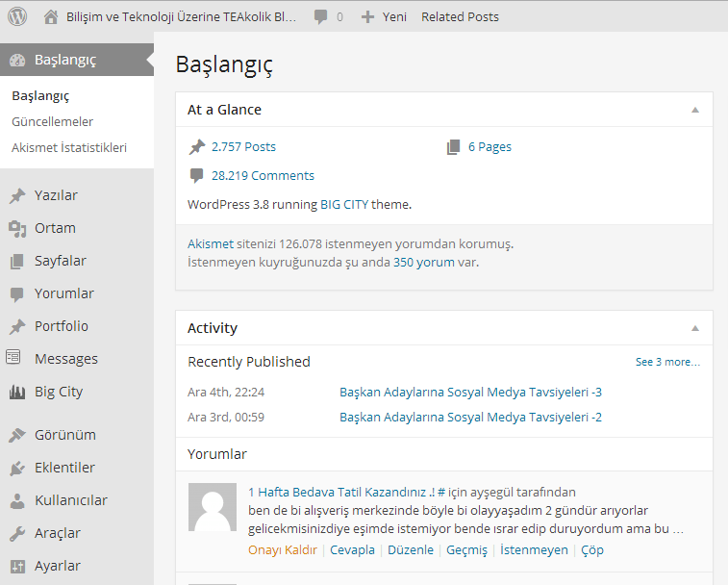Open Akismet İstatistikleri submenu
The image size is (728, 585).
point(69,148)
